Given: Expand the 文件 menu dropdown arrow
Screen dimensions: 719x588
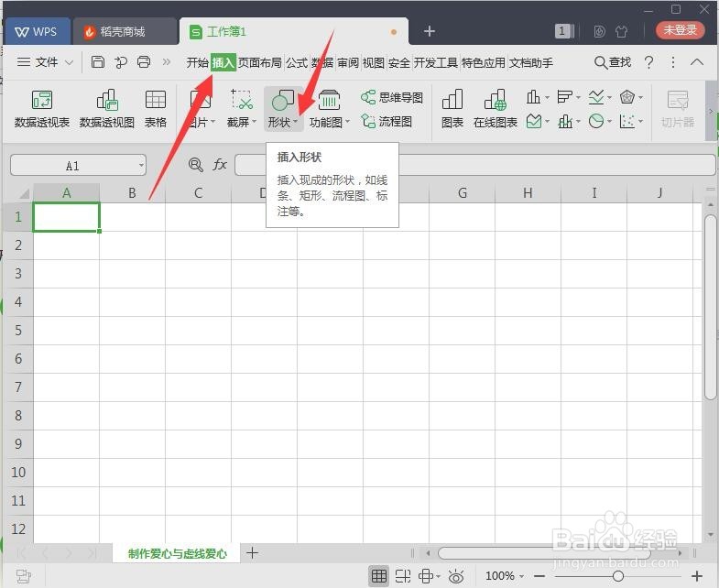Looking at the screenshot, I should (x=69, y=62).
